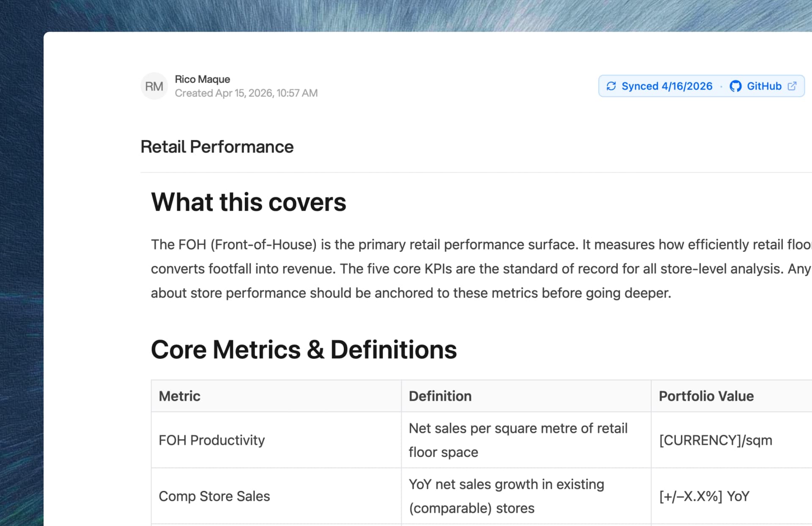Click the author name Rico Maque

pos(203,79)
